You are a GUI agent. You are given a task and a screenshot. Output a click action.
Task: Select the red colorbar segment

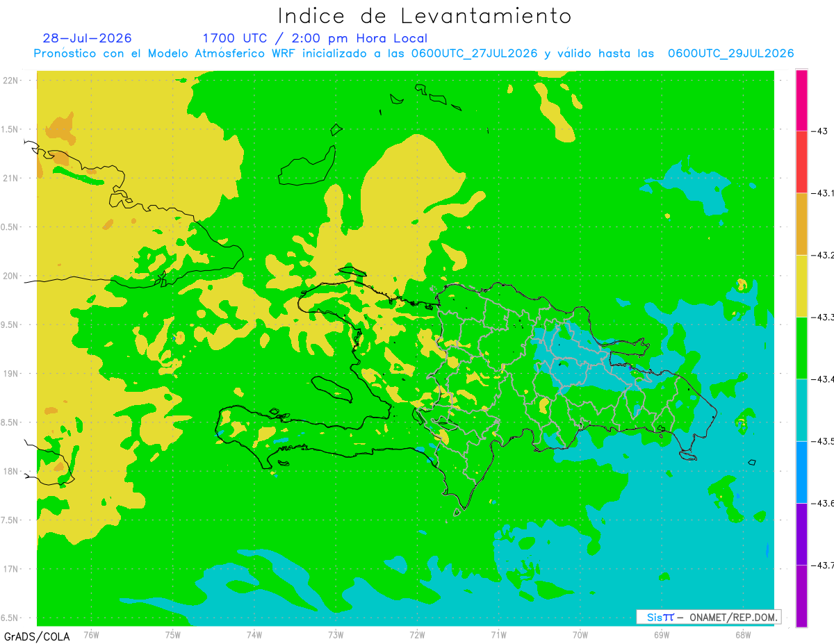click(x=801, y=162)
